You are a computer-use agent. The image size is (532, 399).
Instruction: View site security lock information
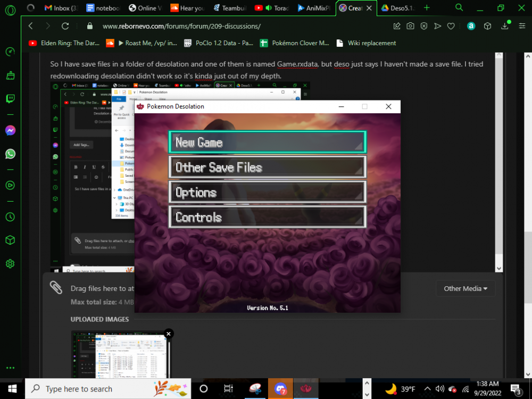click(90, 26)
